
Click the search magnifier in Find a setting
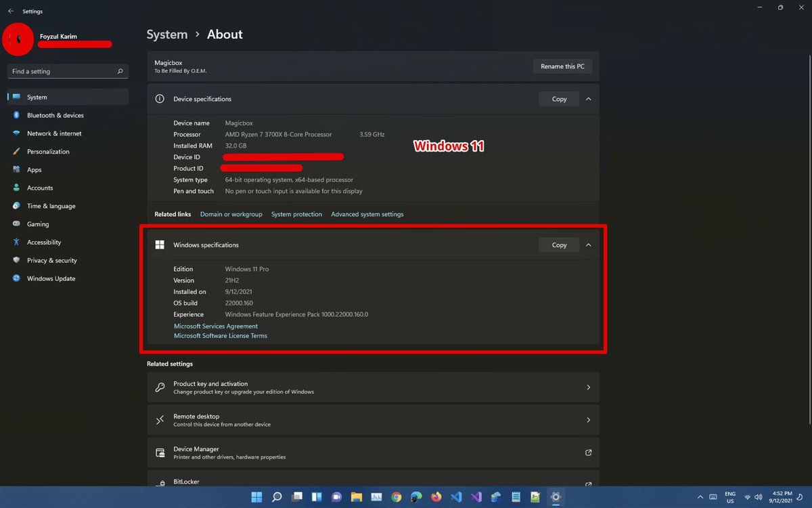coord(120,71)
